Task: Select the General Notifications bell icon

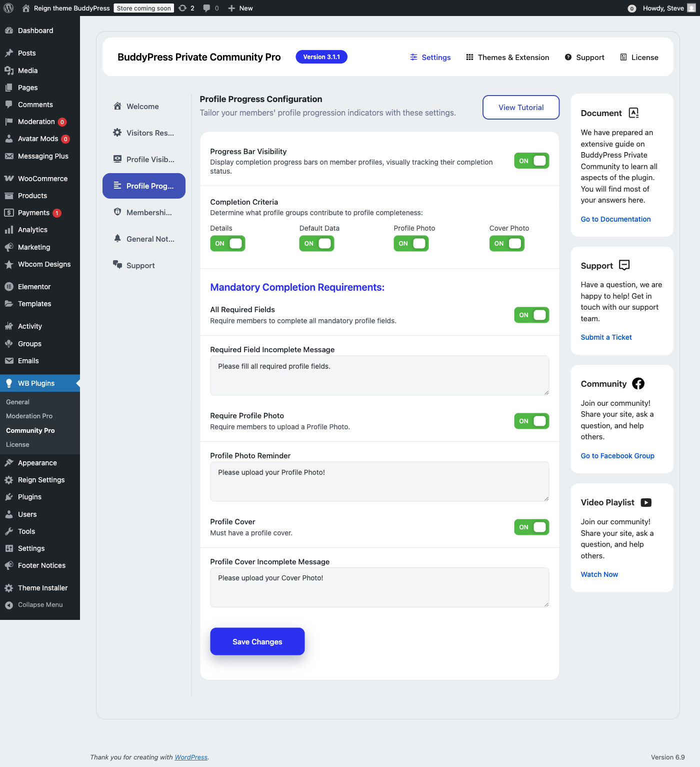Action: pyautogui.click(x=117, y=239)
